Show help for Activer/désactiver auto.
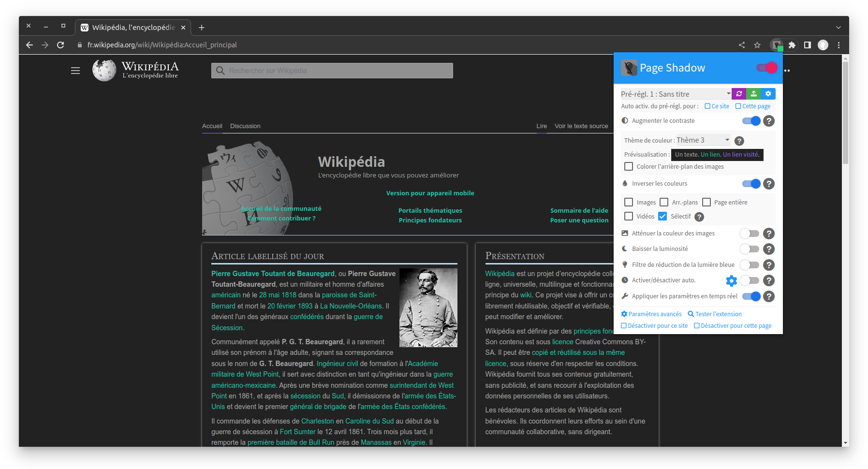 [x=769, y=280]
